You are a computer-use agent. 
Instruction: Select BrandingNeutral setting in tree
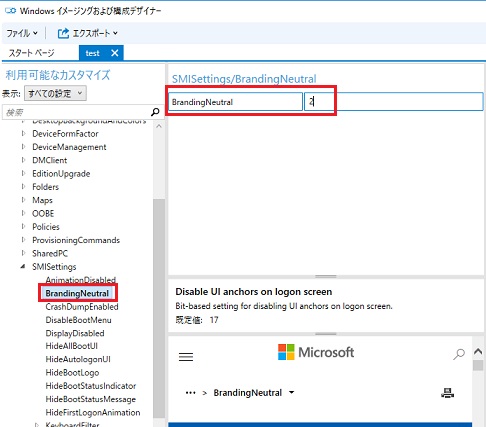tap(77, 293)
